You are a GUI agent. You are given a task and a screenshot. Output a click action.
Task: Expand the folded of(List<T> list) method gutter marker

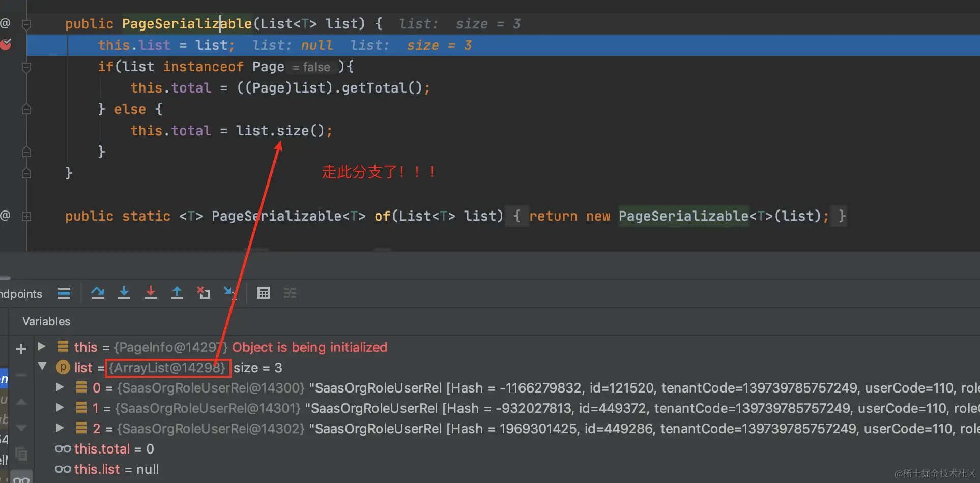27,216
